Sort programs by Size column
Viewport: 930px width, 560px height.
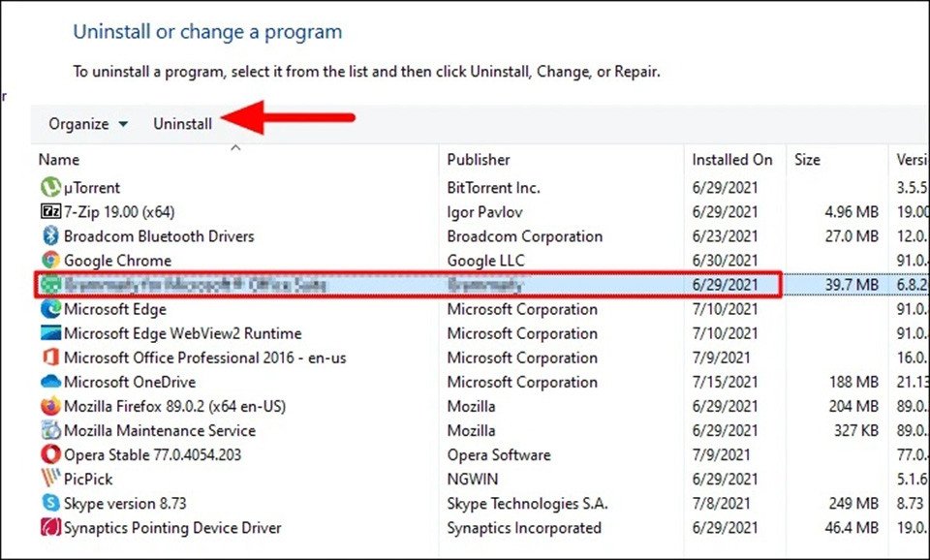coord(806,159)
